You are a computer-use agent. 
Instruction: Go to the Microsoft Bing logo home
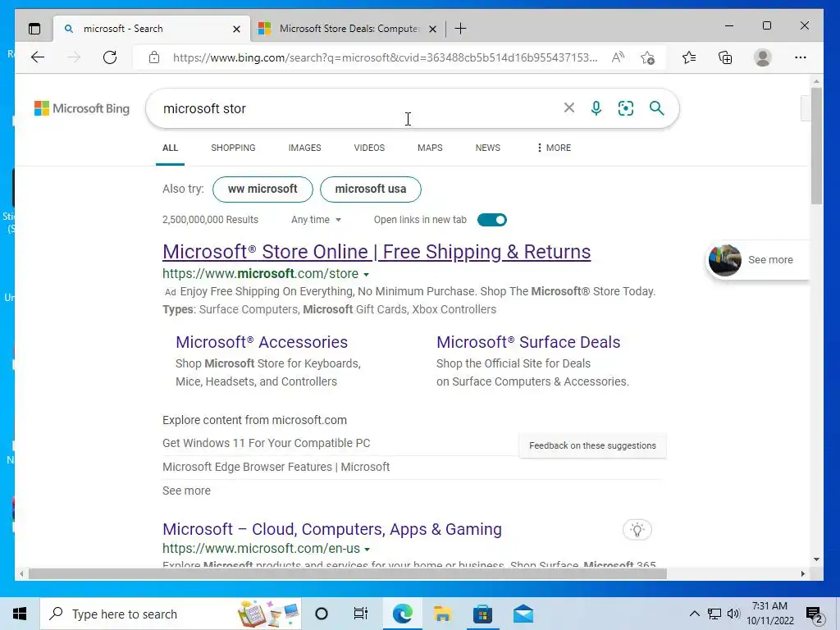tap(82, 108)
